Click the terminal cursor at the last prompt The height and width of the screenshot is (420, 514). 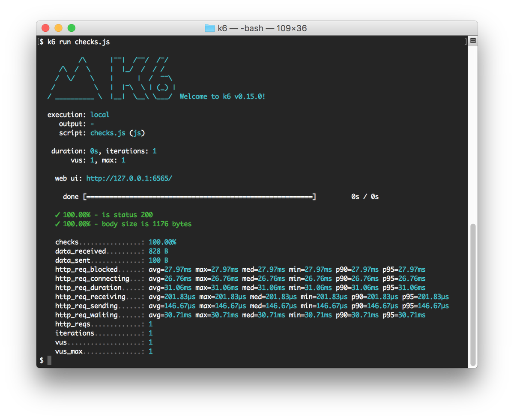click(x=49, y=360)
